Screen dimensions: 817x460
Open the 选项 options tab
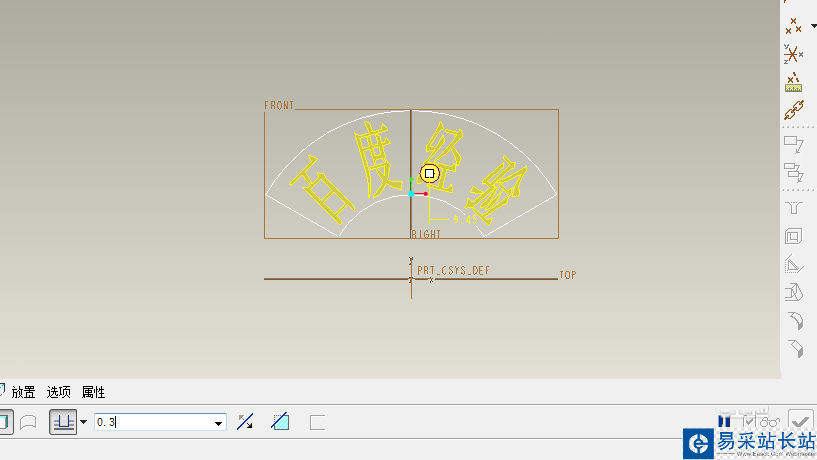[58, 392]
